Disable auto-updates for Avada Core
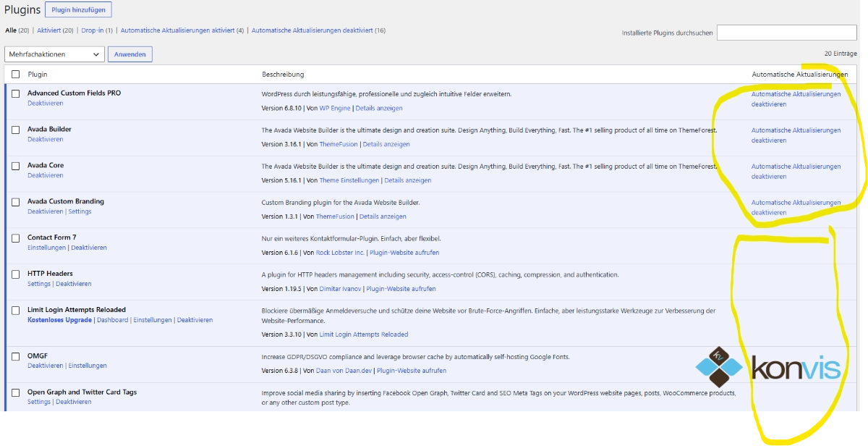The height and width of the screenshot is (446, 868). point(796,172)
